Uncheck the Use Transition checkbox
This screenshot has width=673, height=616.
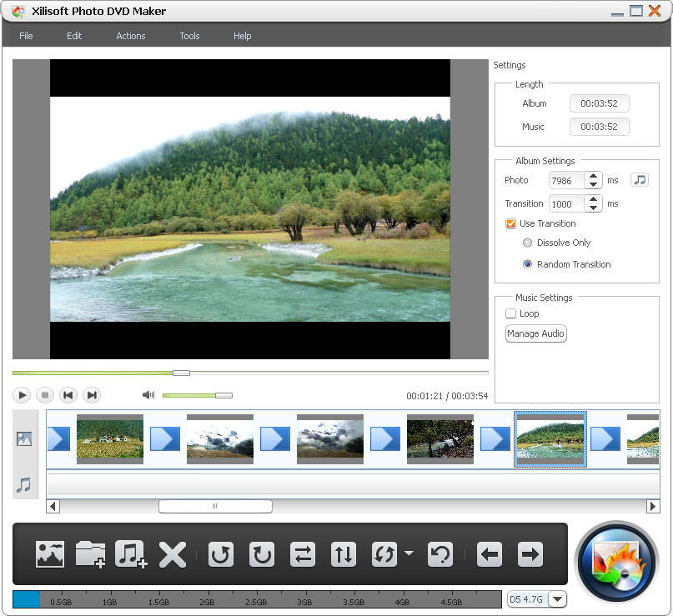[511, 223]
